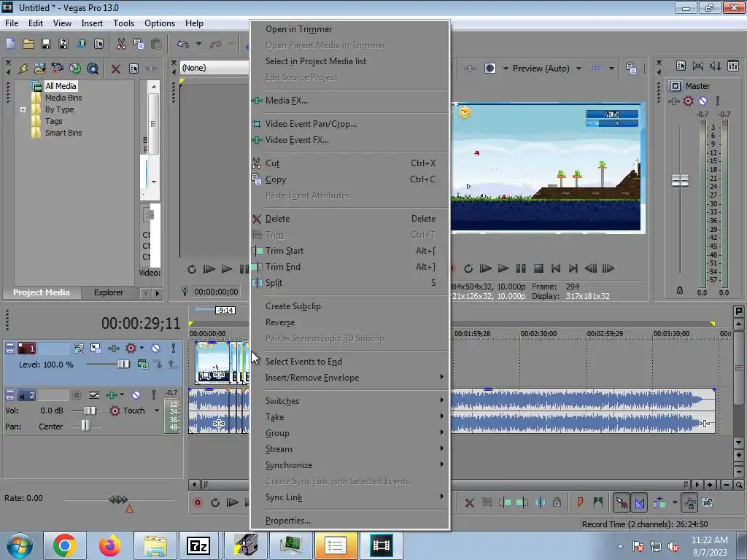Open the Touch automation mode dropdown
The width and height of the screenshot is (747, 560).
pyautogui.click(x=157, y=411)
